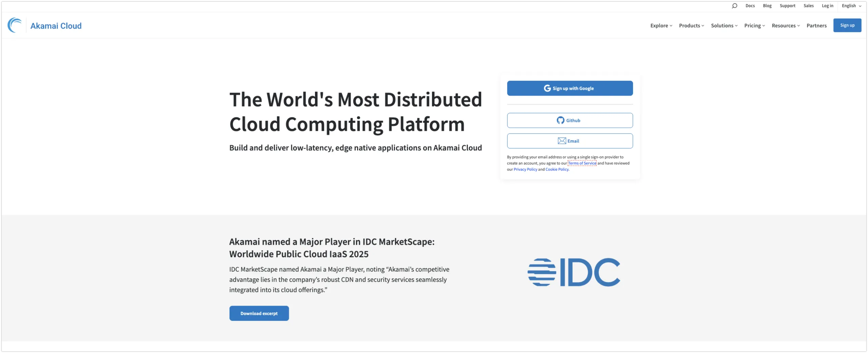
Task: Open the Support link
Action: tap(787, 6)
